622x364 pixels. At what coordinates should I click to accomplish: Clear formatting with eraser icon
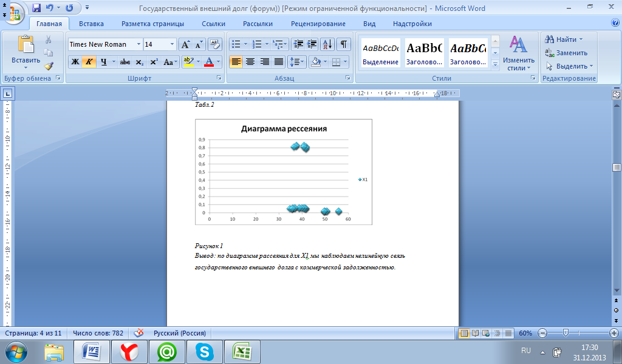pos(214,44)
